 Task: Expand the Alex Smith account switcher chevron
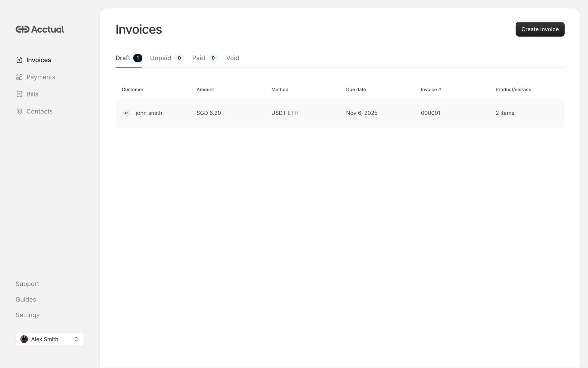click(x=76, y=339)
